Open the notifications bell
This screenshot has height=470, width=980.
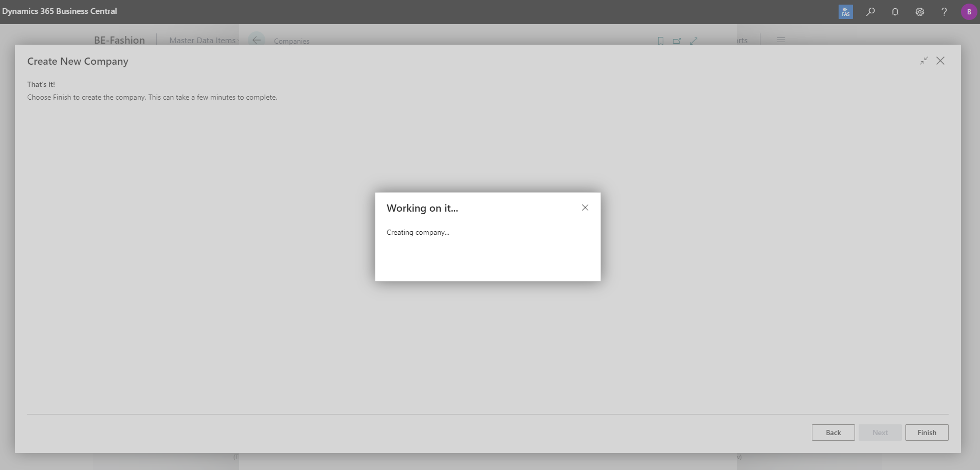click(x=895, y=11)
